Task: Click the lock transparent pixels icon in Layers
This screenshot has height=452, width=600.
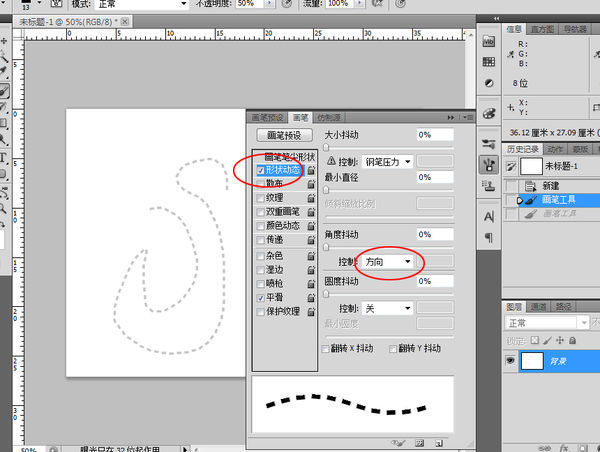Action: [535, 340]
